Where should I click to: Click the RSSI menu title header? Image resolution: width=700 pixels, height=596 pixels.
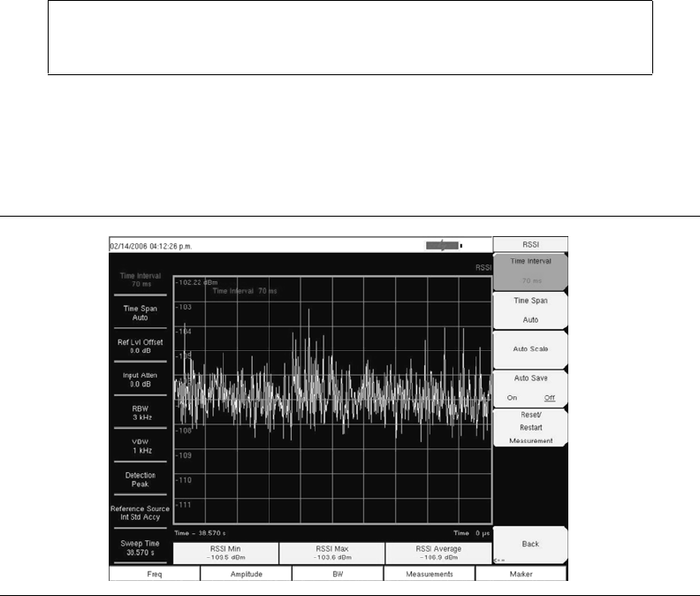[530, 244]
